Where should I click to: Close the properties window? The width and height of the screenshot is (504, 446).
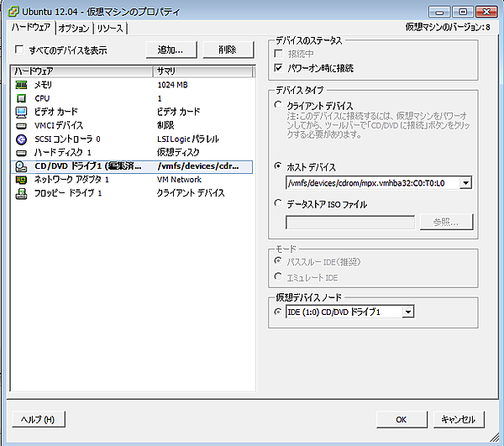(486, 12)
